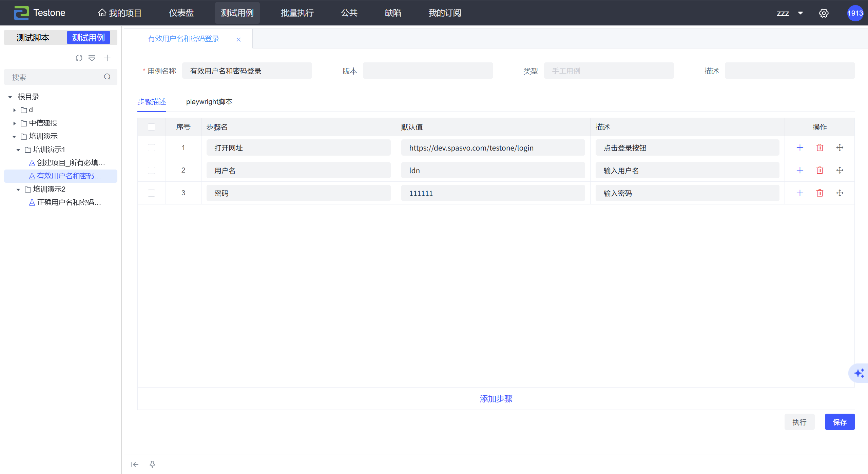Click the move handle icon for step 3
This screenshot has height=474, width=868.
coord(840,193)
